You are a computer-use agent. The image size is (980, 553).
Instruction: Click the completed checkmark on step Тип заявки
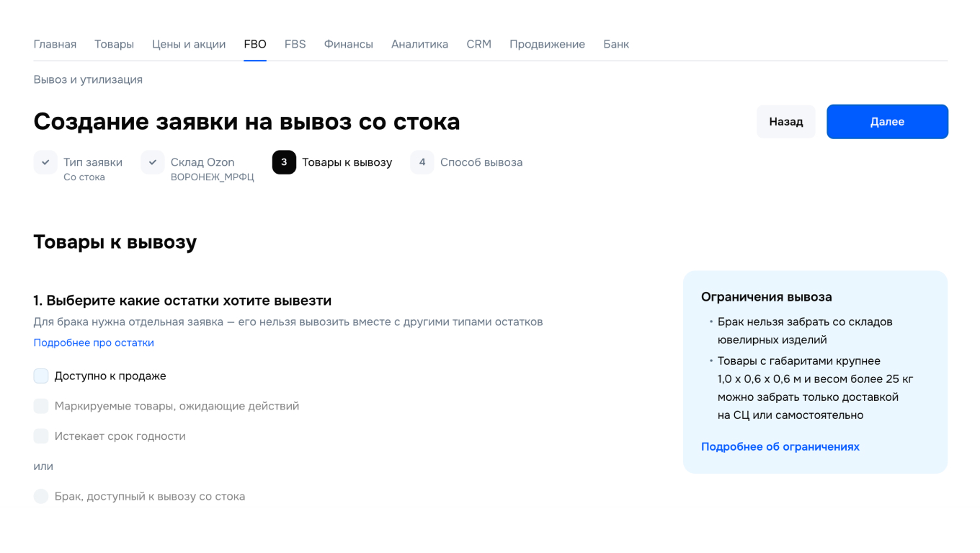[45, 162]
